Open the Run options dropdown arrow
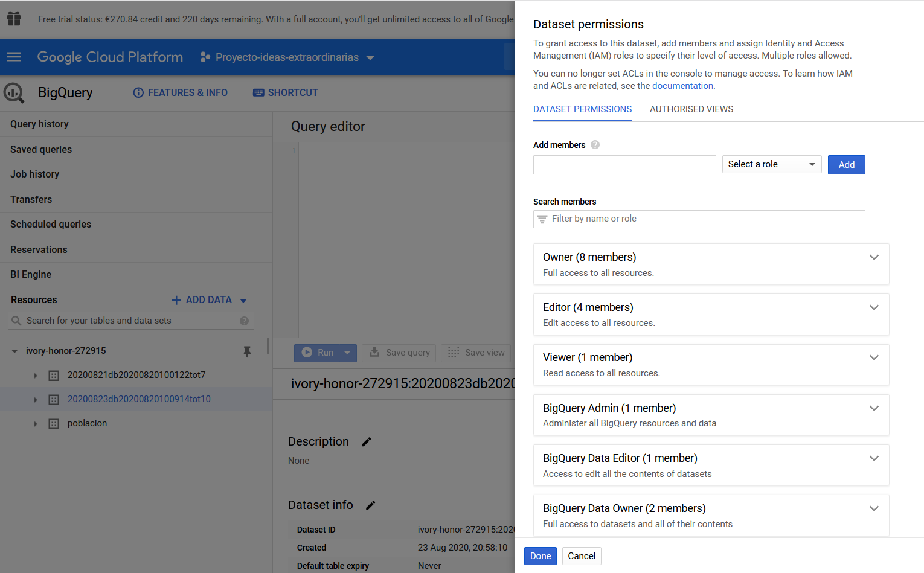 347,353
